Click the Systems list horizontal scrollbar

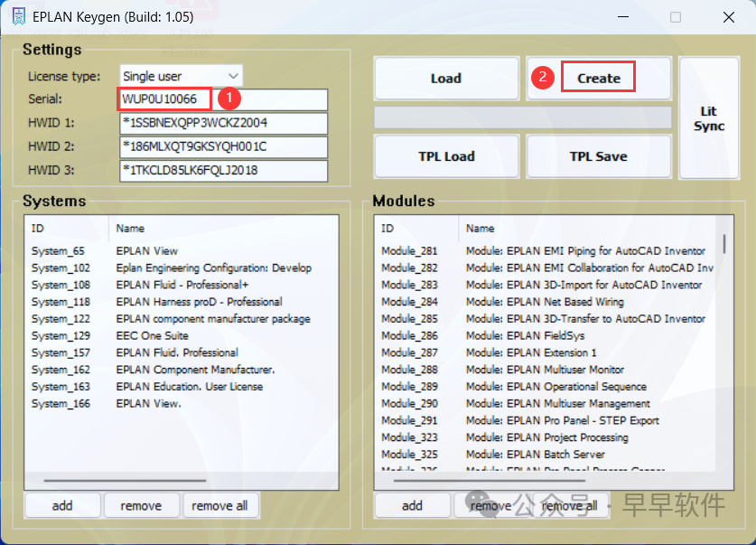pyautogui.click(x=125, y=481)
